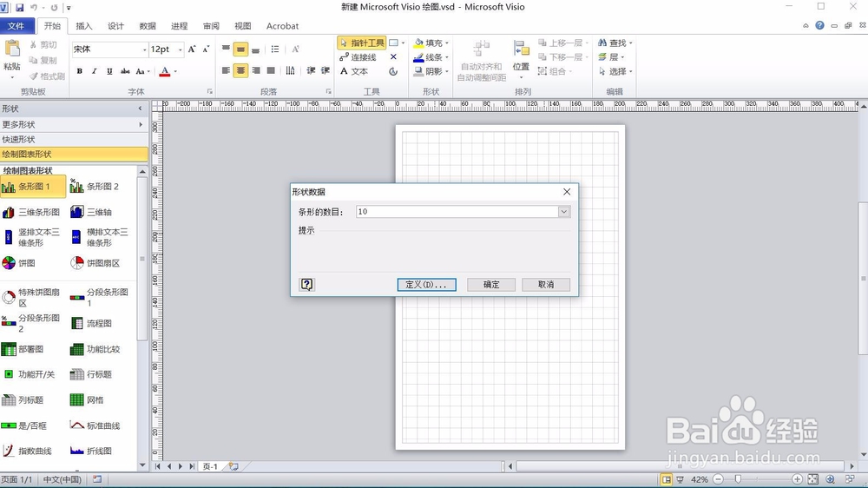Image resolution: width=868 pixels, height=488 pixels.
Task: Select 饼图 shape
Action: click(19, 263)
